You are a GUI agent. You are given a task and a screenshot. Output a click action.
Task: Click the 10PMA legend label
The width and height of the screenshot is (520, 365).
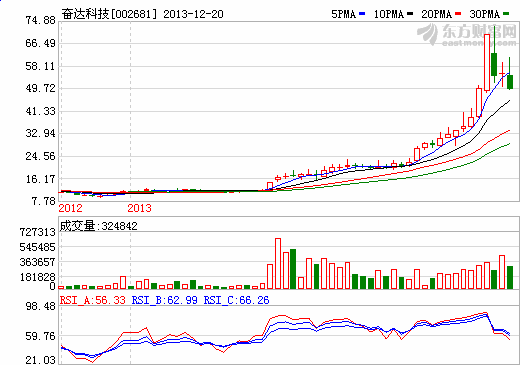389,14
